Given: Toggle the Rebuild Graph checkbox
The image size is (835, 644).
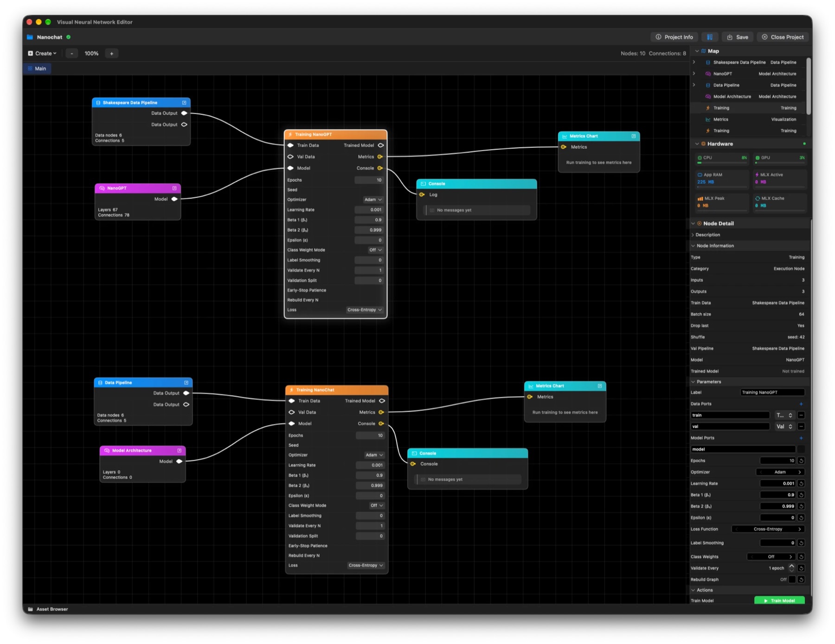Looking at the screenshot, I should coord(792,580).
